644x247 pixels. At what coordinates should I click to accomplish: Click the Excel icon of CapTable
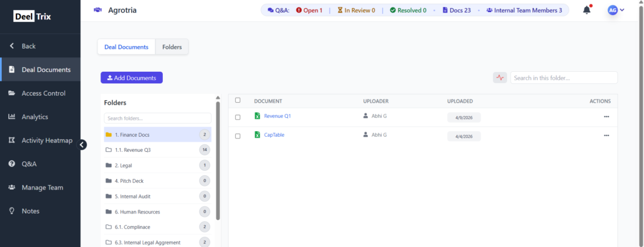click(257, 135)
